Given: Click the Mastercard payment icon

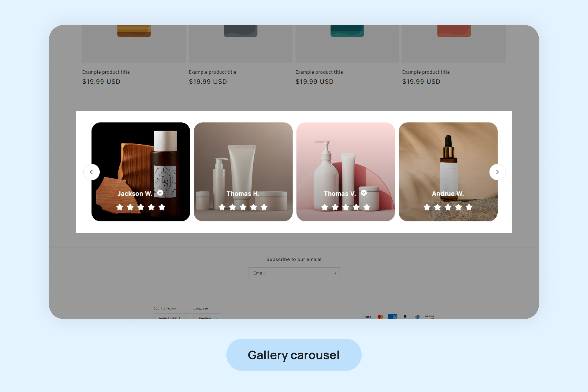Looking at the screenshot, I should (x=380, y=317).
